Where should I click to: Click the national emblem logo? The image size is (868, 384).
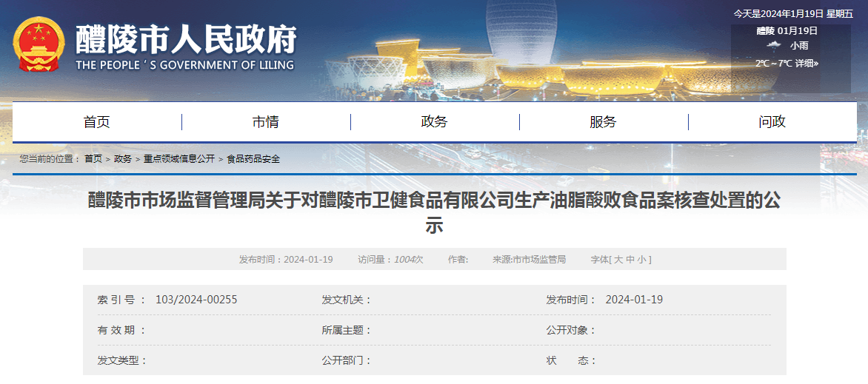[39, 44]
